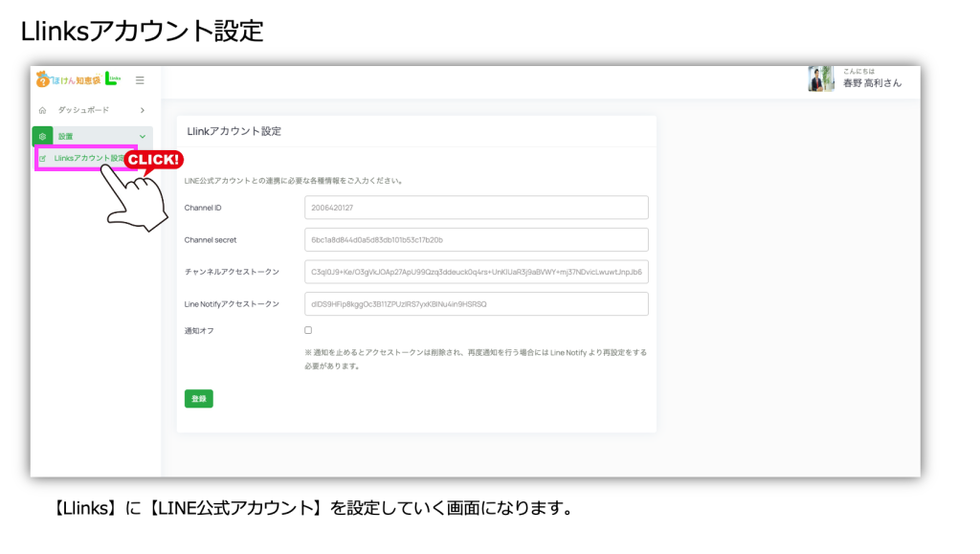The image size is (980, 554).
Task: Click the green gear settings icon
Action: [42, 136]
